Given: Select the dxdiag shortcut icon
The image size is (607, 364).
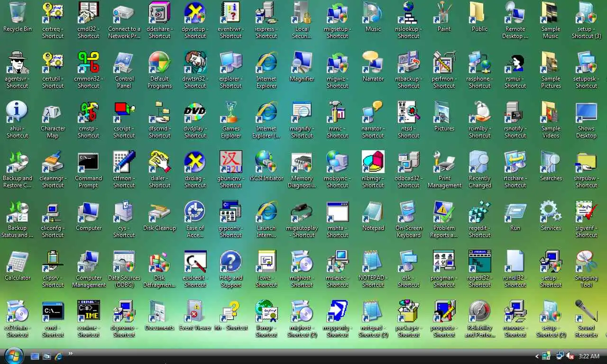Looking at the screenshot, I should (x=195, y=162).
